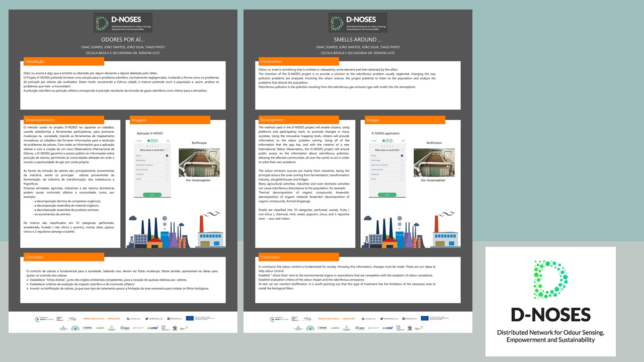The image size is (644, 362).
Task: Click the Biofiltration photo on English poster
Action: [x=434, y=162]
